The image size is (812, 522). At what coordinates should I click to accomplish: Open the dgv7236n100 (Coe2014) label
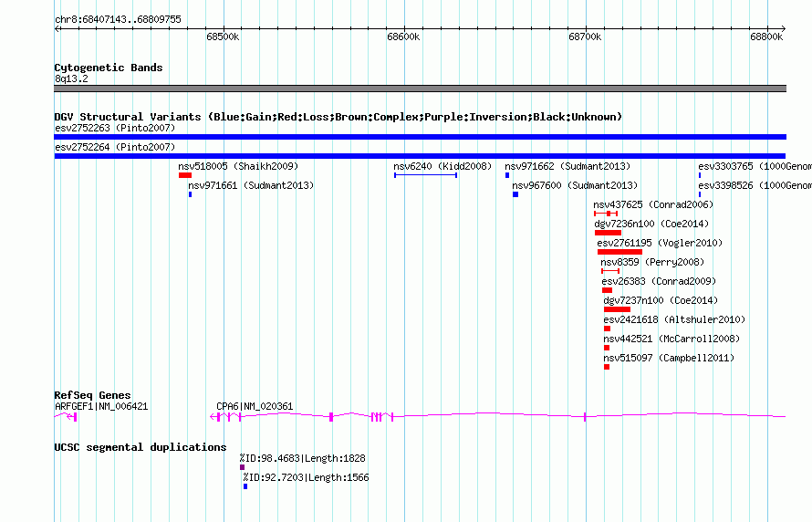(651, 224)
